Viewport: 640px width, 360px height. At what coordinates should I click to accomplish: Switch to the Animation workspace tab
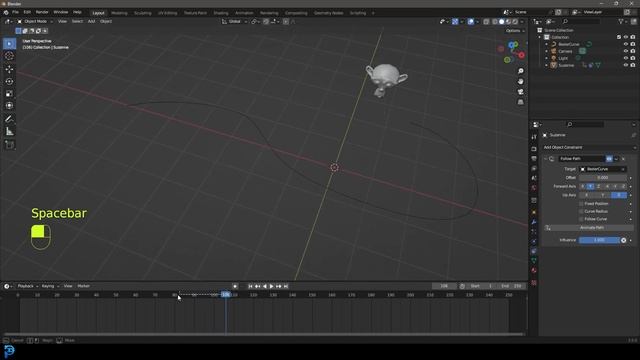coord(244,13)
